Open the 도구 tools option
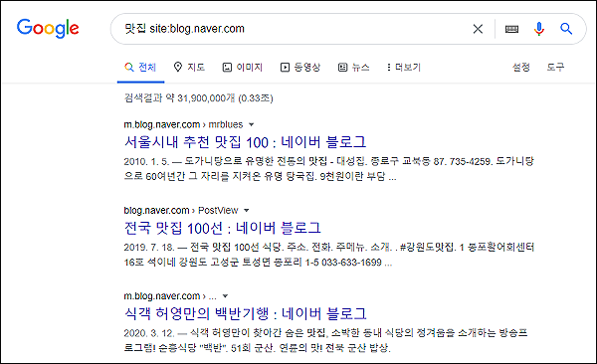Screen dimensions: 597x364 [x=555, y=68]
